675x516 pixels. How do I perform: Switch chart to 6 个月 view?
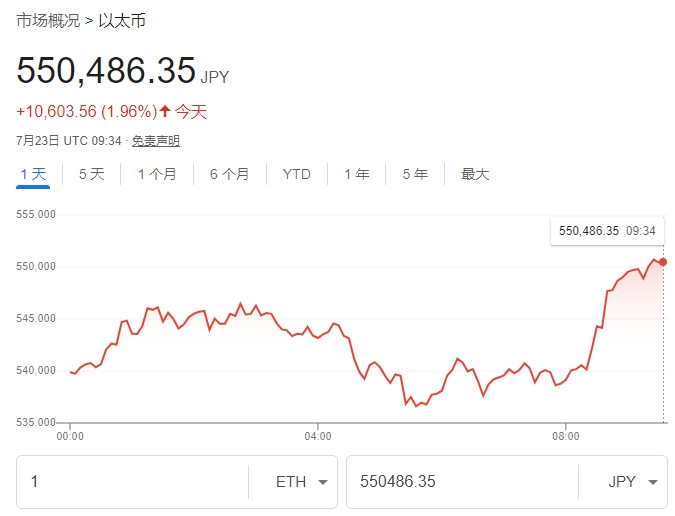click(229, 174)
